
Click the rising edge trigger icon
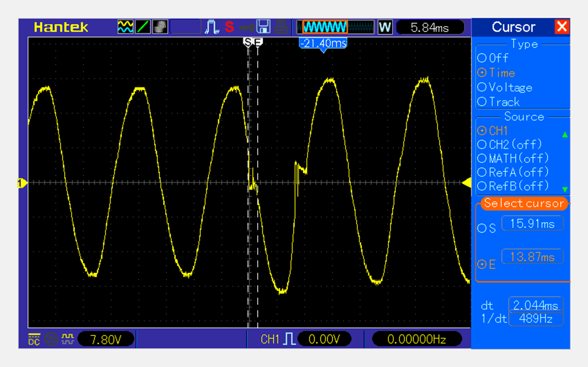pyautogui.click(x=289, y=339)
